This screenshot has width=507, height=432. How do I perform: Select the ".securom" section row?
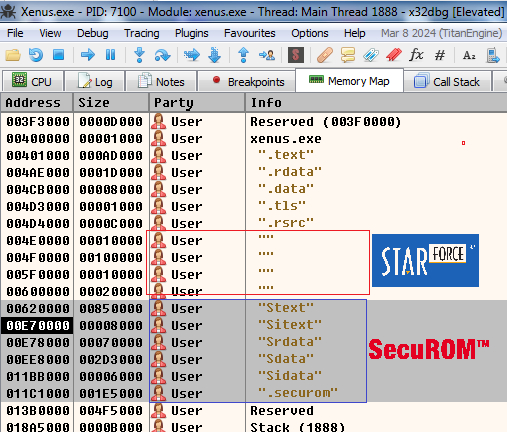(253, 393)
